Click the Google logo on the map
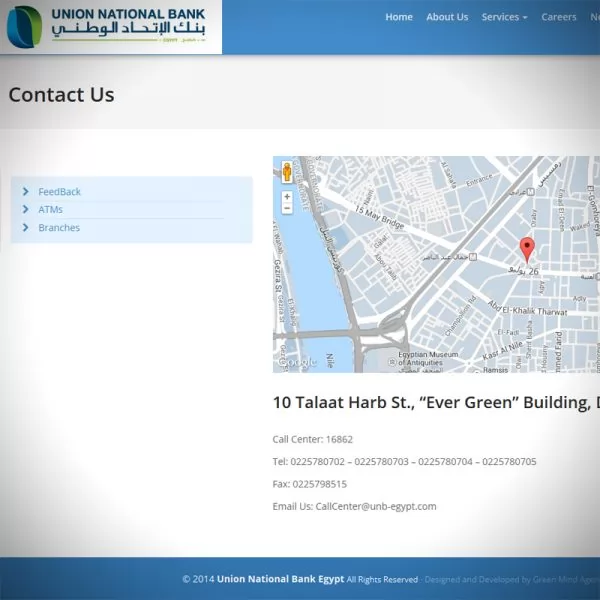This screenshot has height=600, width=600. coord(298,362)
